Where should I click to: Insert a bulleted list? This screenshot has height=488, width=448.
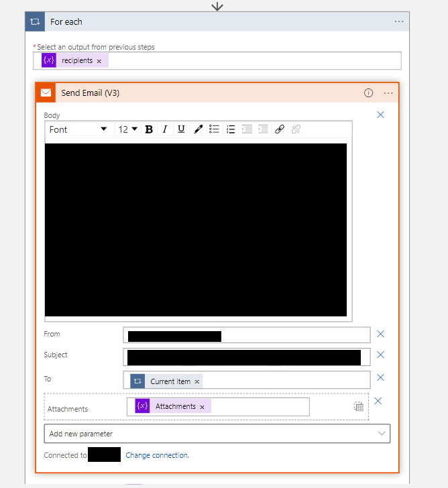coord(214,129)
